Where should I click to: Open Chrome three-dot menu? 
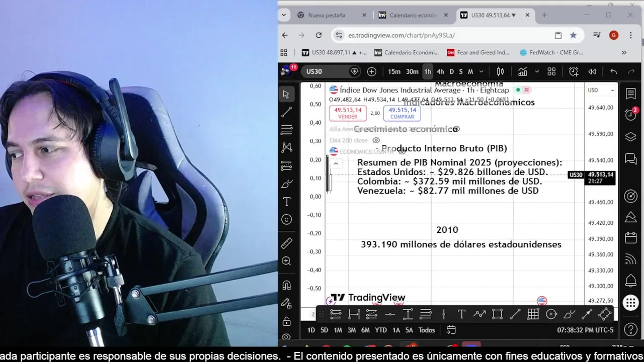[x=630, y=35]
